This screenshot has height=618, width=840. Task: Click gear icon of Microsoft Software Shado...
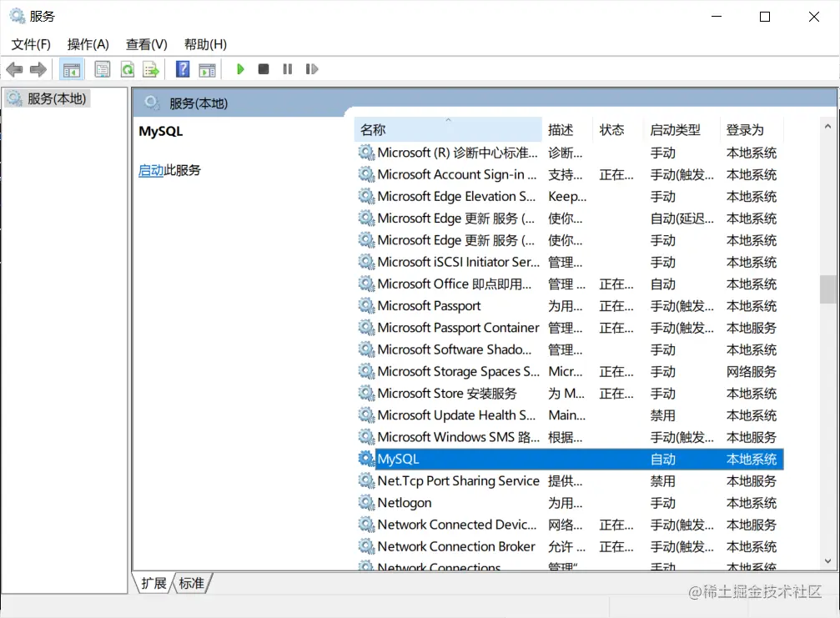tap(366, 349)
